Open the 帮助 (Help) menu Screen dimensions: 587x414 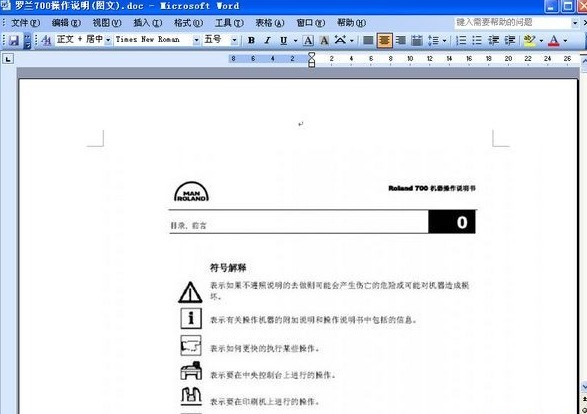(x=351, y=23)
